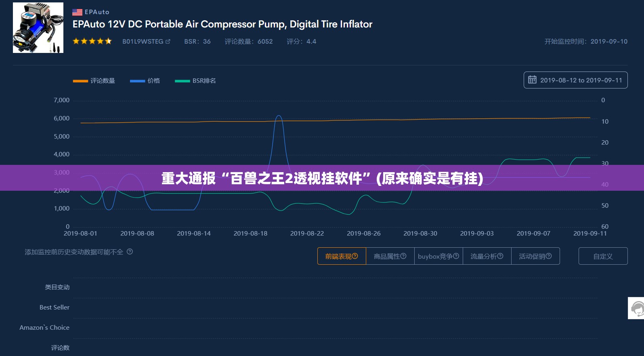Click the 评分: 4.4 value

click(x=302, y=41)
